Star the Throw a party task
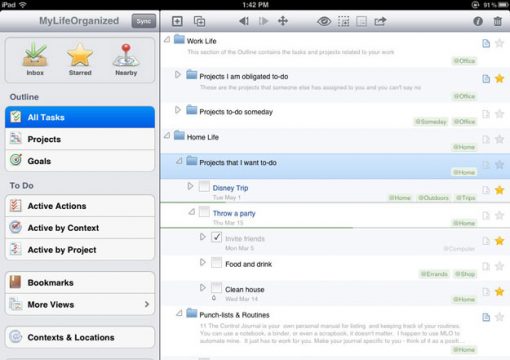Screen dimensions: 510x360 (499, 215)
